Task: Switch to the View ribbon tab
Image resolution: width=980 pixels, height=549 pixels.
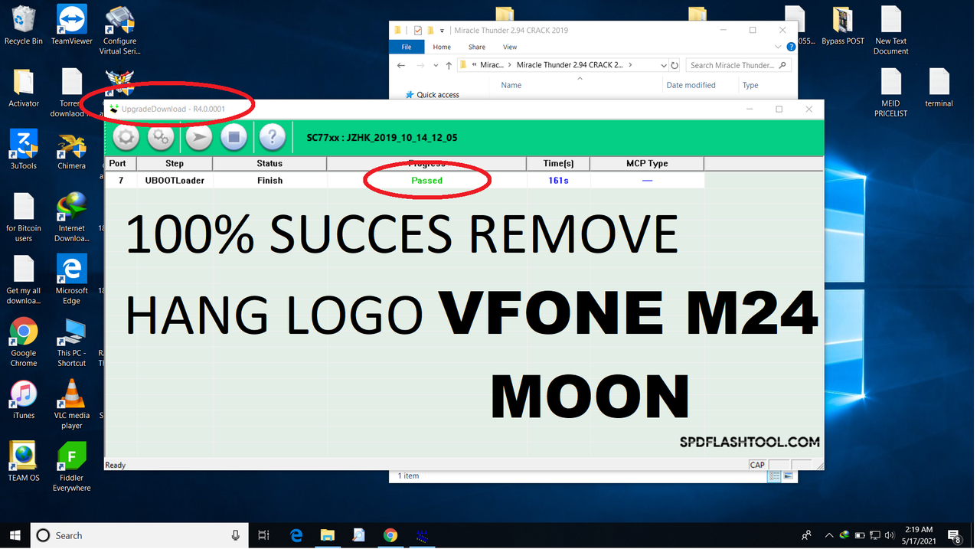Action: click(510, 47)
